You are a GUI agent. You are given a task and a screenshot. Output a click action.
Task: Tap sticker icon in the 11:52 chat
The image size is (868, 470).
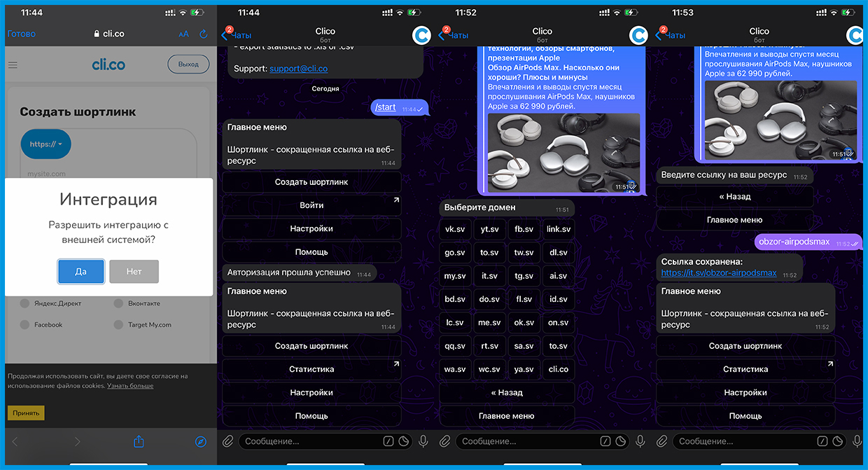click(621, 441)
